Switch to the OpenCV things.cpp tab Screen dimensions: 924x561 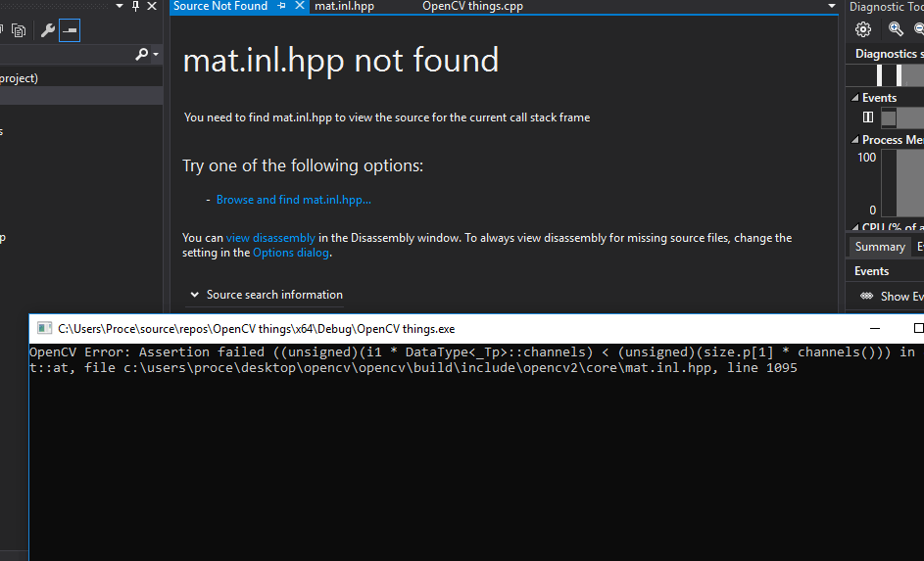point(472,7)
